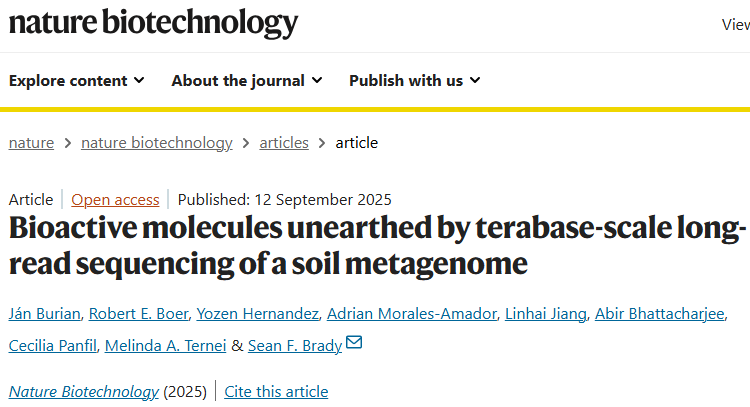Open author Ján Burian's profile

[x=42, y=314]
